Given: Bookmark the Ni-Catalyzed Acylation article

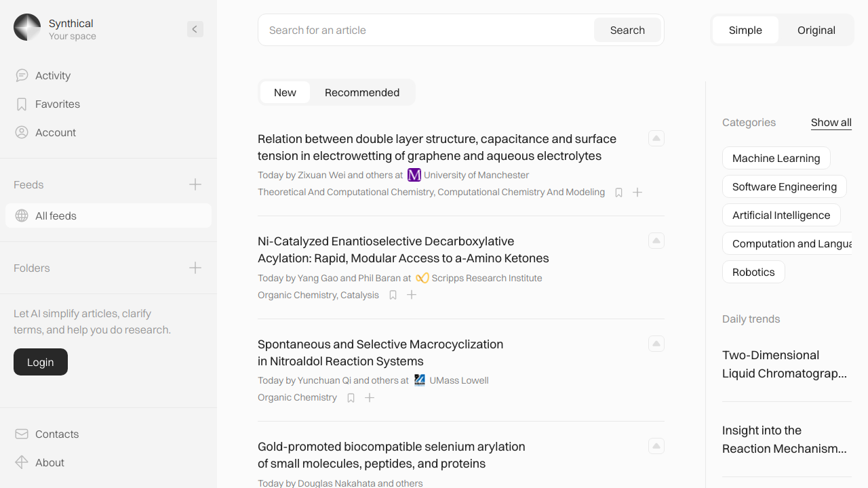Looking at the screenshot, I should point(393,295).
